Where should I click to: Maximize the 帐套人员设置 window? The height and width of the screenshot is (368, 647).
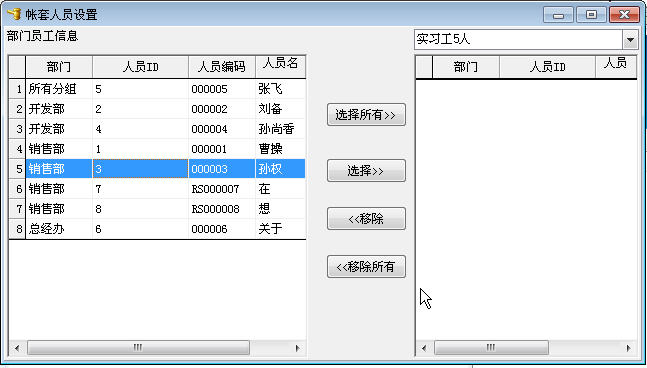(x=591, y=15)
